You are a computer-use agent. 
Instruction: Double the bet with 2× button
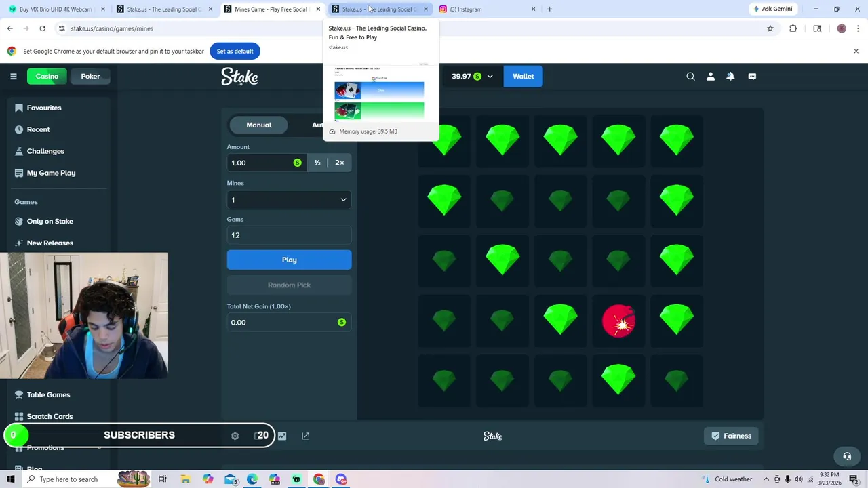[x=339, y=163]
